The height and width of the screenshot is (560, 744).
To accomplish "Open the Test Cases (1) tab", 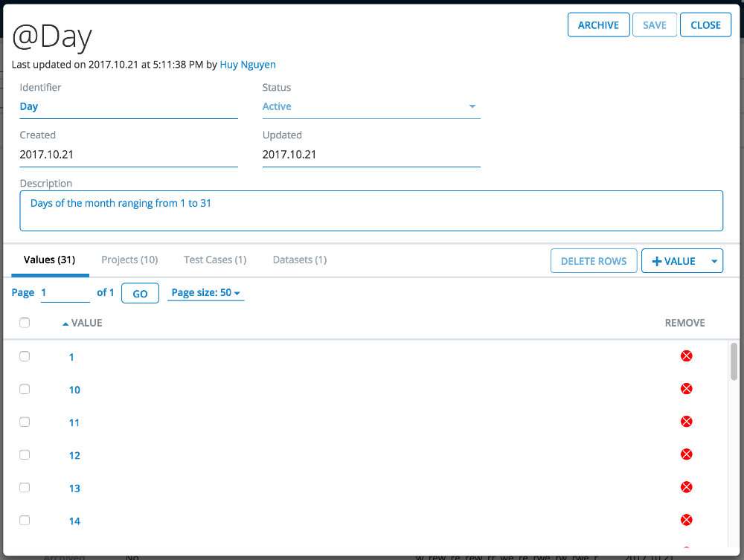I will pyautogui.click(x=215, y=260).
